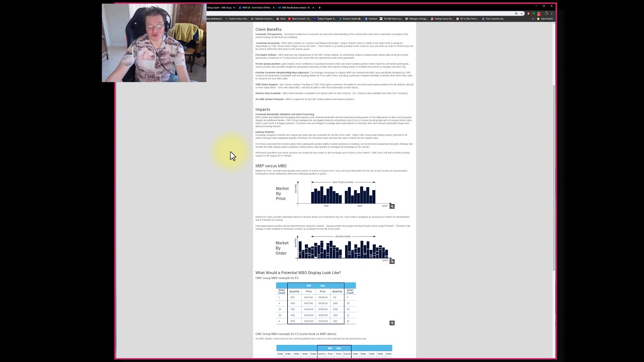This screenshot has height=362, width=644.
Task: Click the 'Iceberg OrderIDs' subheading
Action: tap(265, 132)
